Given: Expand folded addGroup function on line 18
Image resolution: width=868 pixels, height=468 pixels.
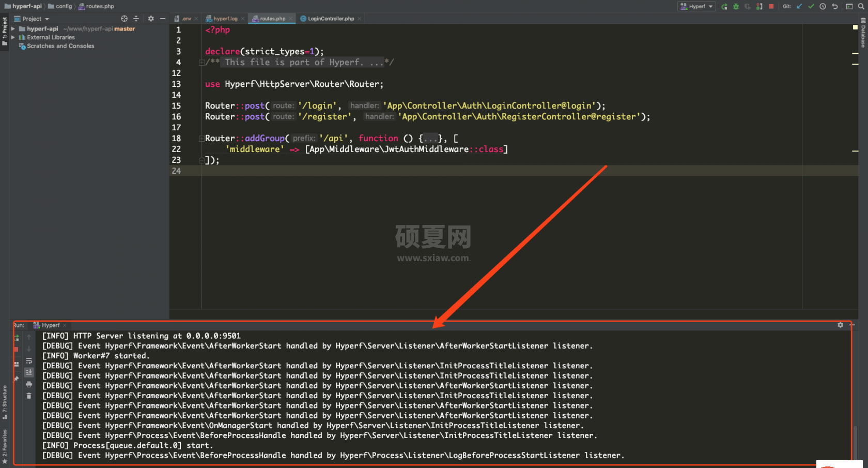Looking at the screenshot, I should coord(202,139).
